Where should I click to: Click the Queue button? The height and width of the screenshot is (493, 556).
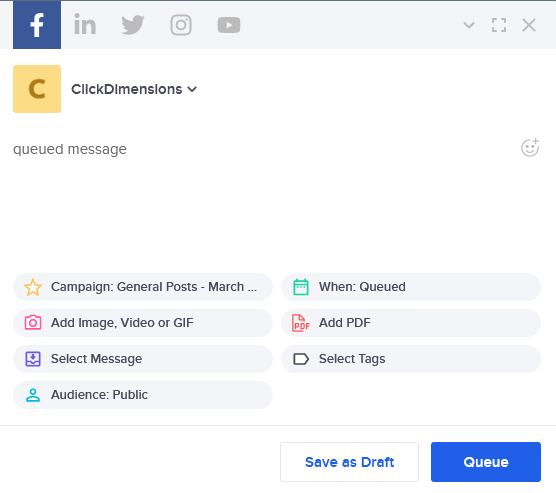click(486, 462)
